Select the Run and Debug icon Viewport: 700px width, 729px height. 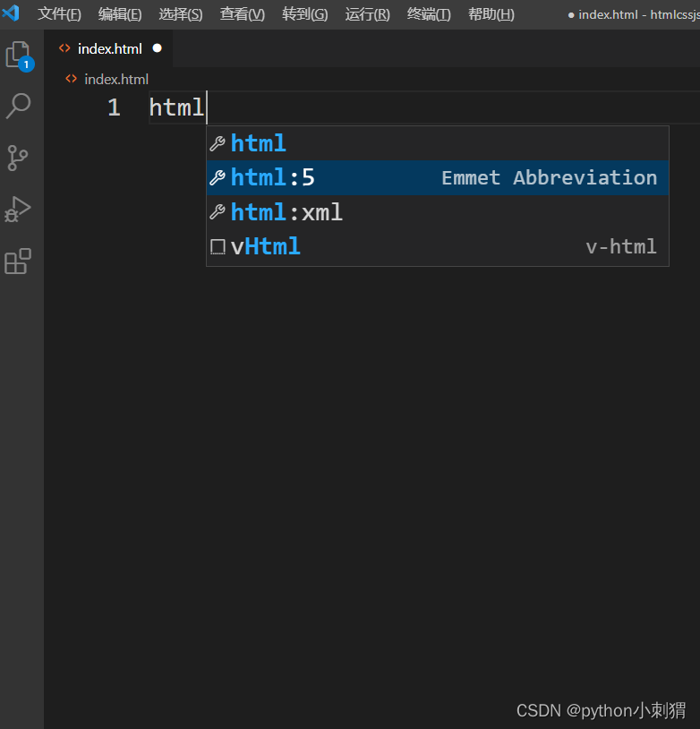18,210
